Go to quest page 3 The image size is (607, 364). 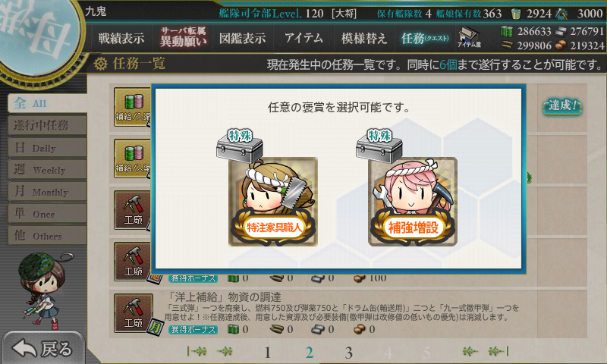[x=349, y=353]
